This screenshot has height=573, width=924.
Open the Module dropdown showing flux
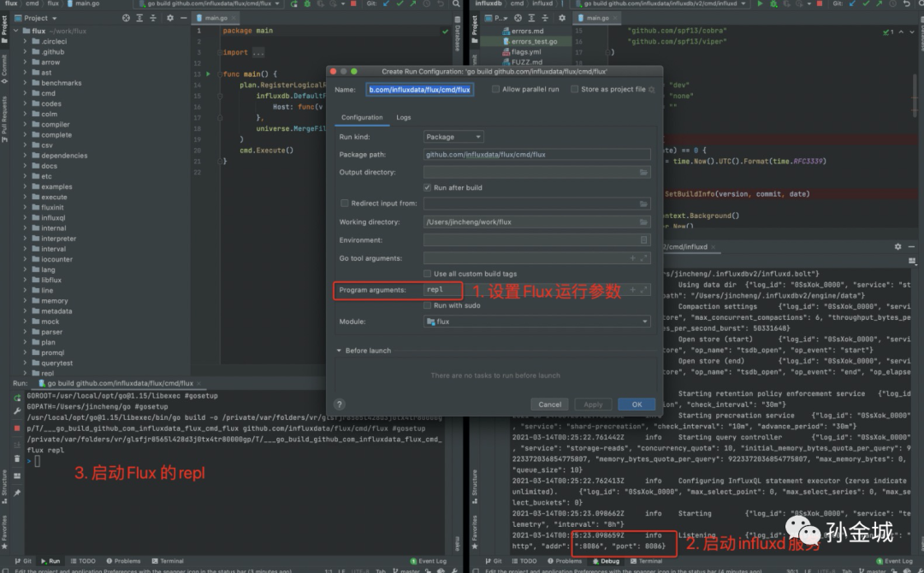(537, 322)
